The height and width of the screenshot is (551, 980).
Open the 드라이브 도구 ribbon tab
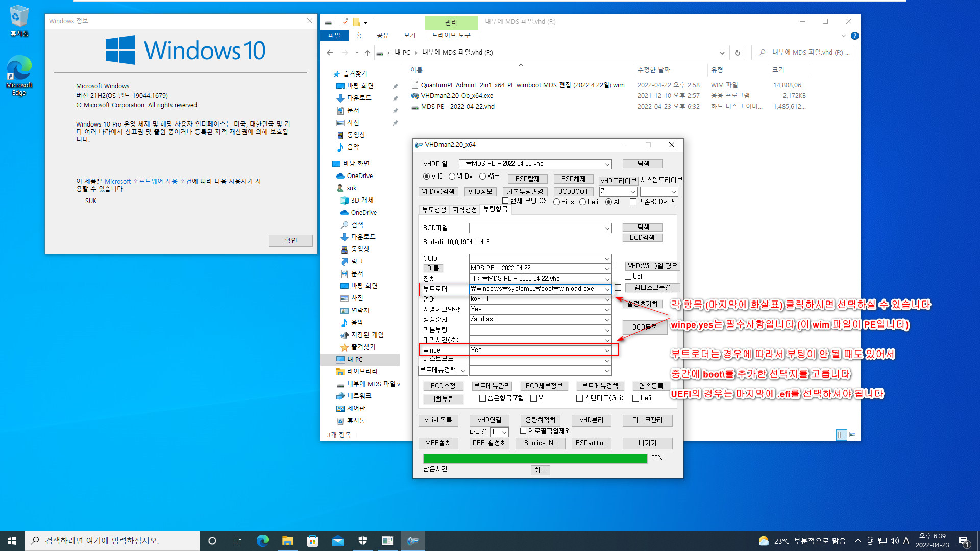pos(451,35)
